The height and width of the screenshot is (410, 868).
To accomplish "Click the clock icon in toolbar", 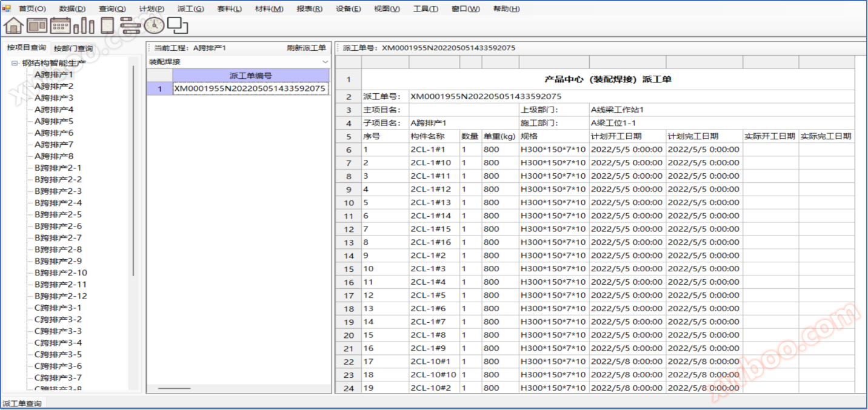I will [x=154, y=25].
